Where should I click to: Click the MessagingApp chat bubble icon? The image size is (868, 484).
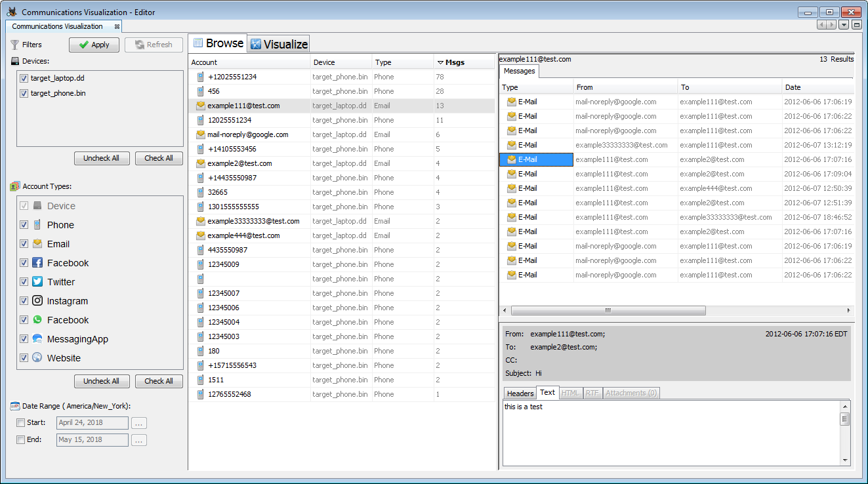pyautogui.click(x=37, y=339)
